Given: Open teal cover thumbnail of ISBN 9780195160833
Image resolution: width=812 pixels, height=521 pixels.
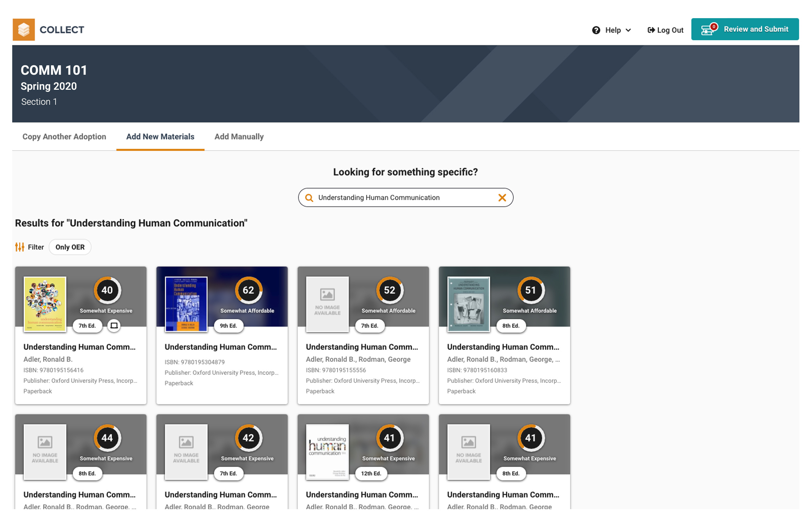Looking at the screenshot, I should point(469,304).
